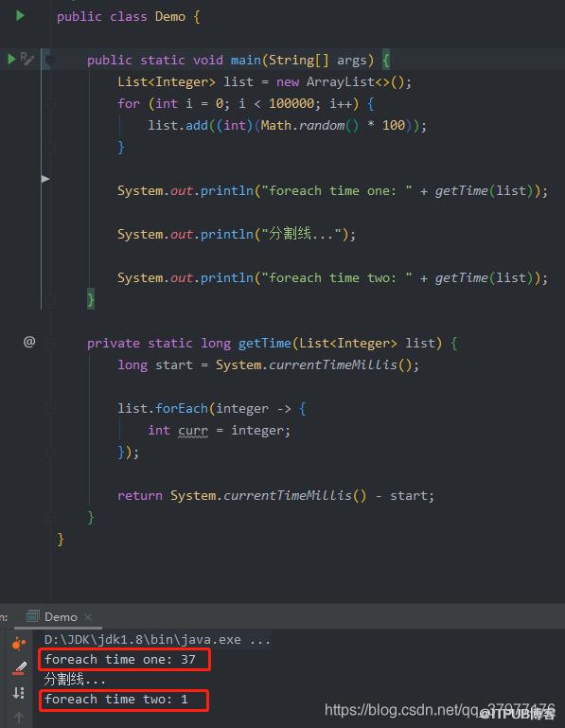
Task: Click console output 'foreach time two: 1'
Action: [x=116, y=700]
